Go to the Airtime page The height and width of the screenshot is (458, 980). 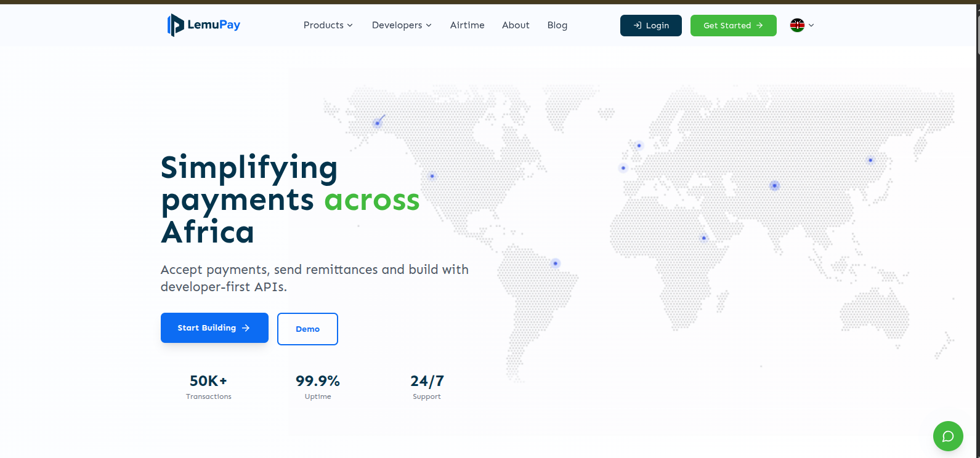[467, 25]
